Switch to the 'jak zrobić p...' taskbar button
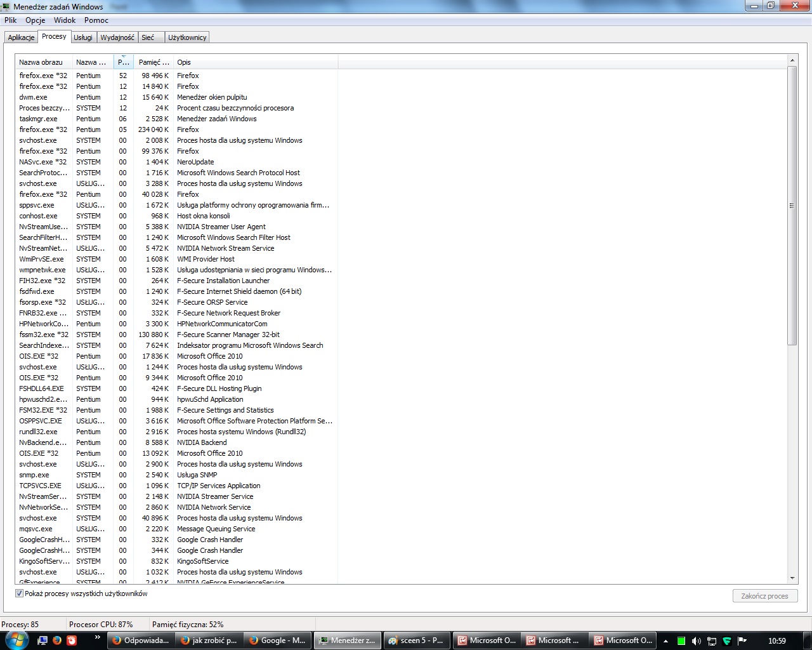 point(209,640)
